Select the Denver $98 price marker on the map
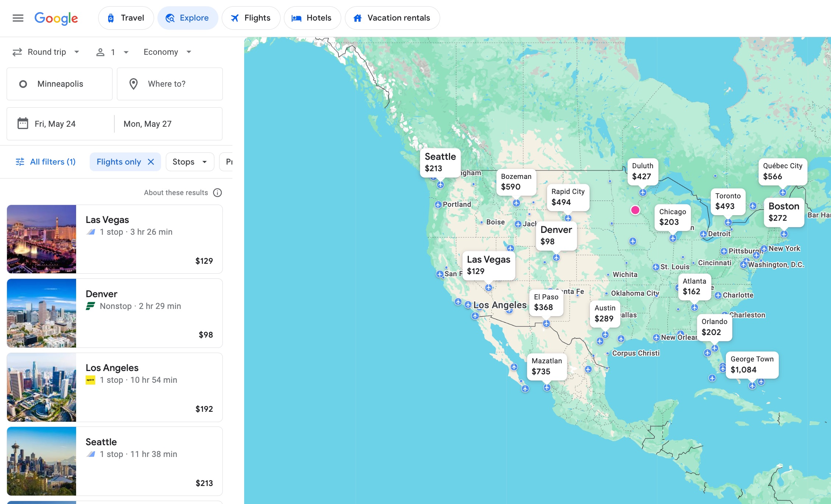The width and height of the screenshot is (831, 504). [x=556, y=235]
